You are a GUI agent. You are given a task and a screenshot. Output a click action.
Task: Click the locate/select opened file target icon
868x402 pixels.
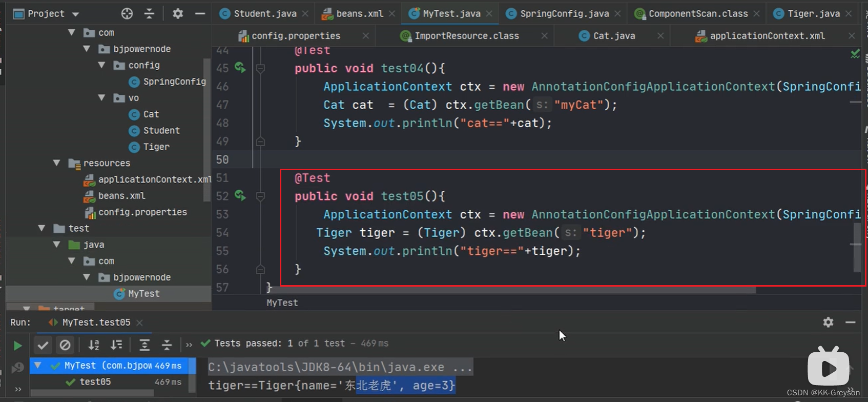pos(127,14)
